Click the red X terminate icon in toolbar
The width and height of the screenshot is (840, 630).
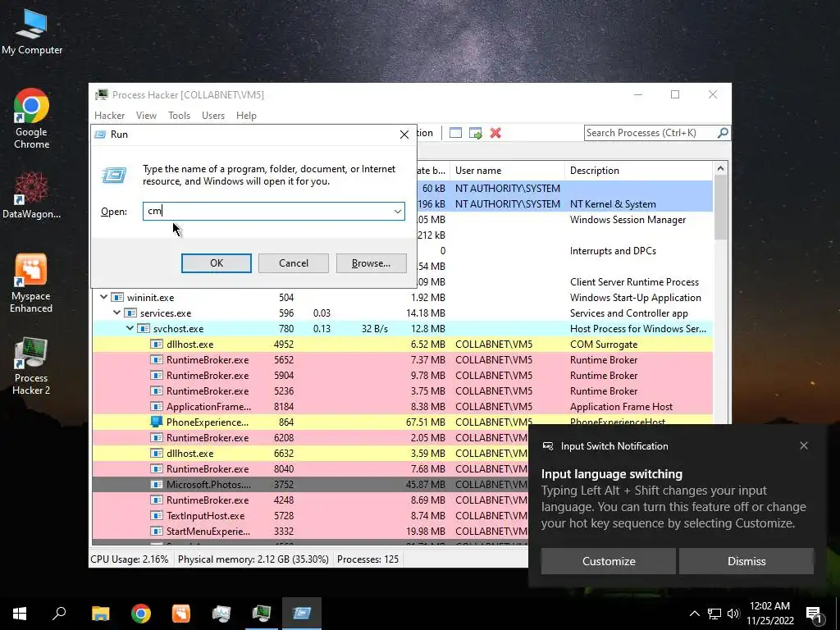point(495,133)
